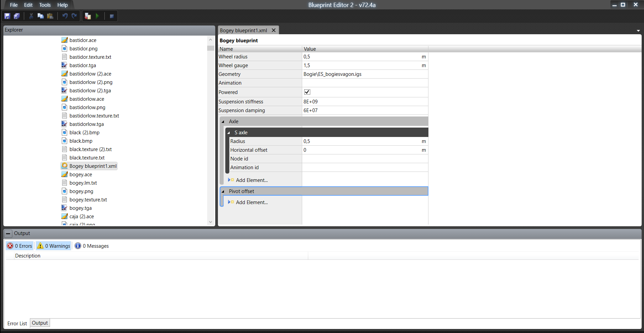Screen dimensions: 644x333
Task: Collapse the Output panel with minus button
Action: tap(8, 233)
